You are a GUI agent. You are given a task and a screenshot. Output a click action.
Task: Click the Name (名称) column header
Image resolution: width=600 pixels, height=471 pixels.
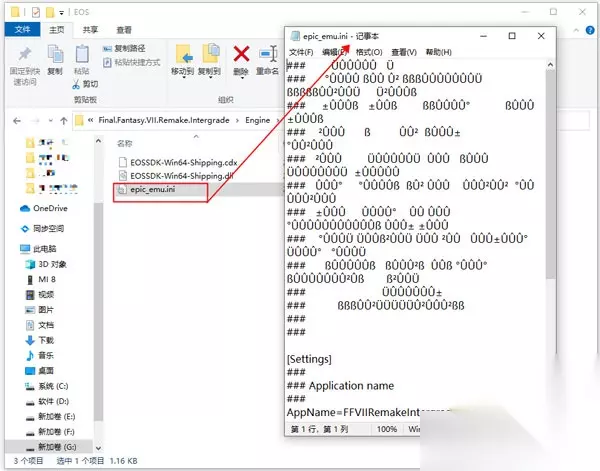pos(124,143)
